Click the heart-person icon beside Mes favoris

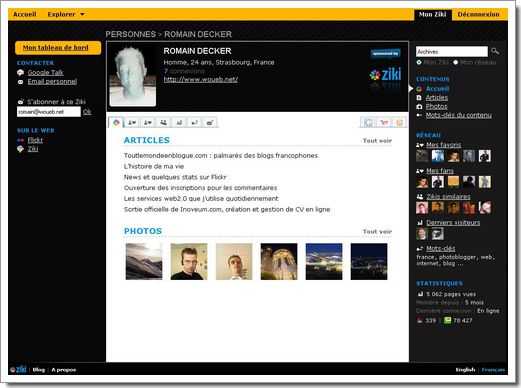420,145
